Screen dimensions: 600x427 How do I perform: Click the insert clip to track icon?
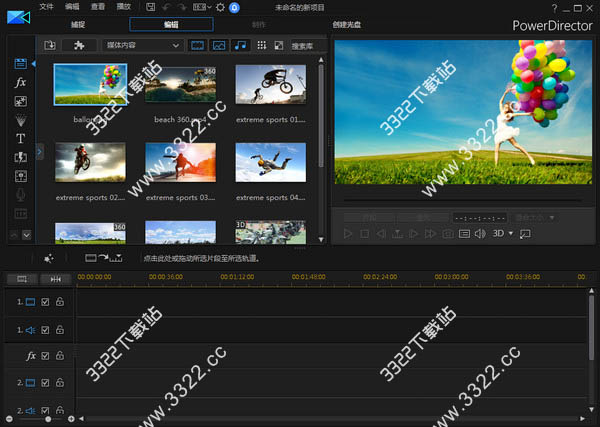coord(104,258)
